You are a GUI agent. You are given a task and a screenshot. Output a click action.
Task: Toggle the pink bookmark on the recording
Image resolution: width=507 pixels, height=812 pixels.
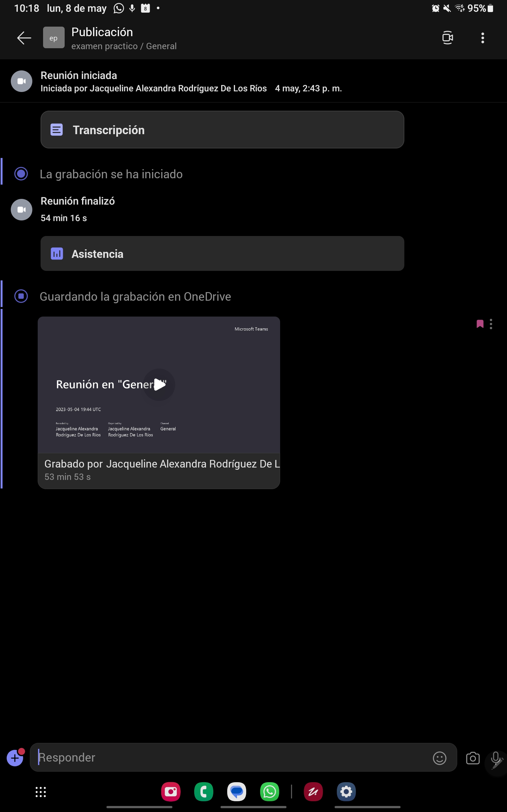tap(480, 324)
